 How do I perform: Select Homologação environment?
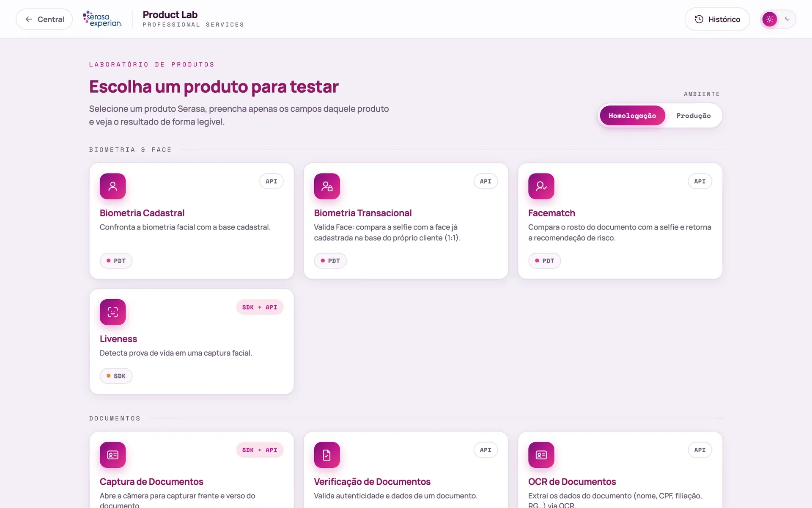click(x=632, y=116)
